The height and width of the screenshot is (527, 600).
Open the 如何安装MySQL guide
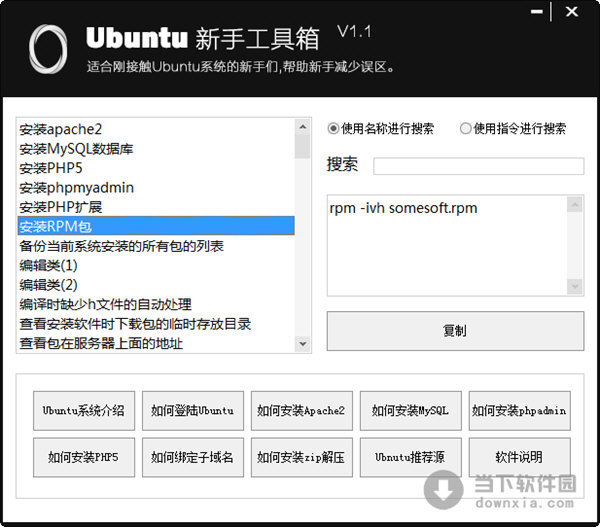click(x=411, y=411)
